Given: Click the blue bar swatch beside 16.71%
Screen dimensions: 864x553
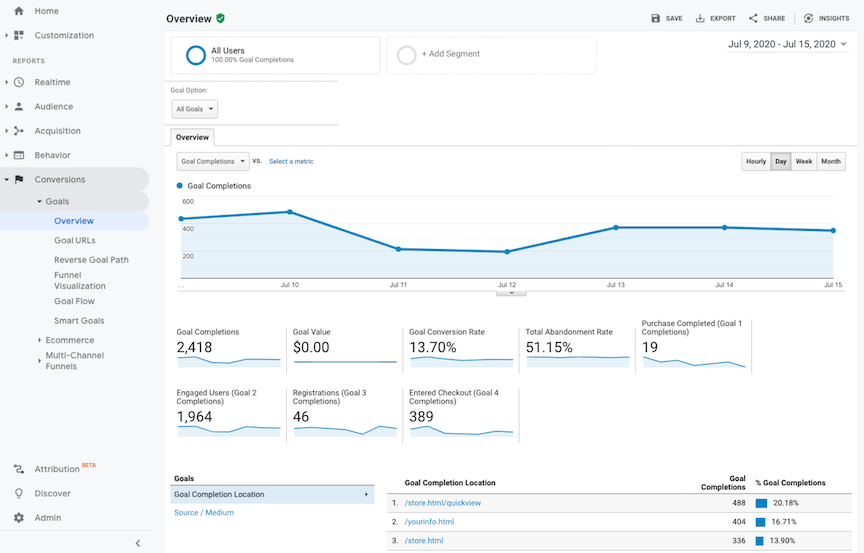Looking at the screenshot, I should (760, 522).
